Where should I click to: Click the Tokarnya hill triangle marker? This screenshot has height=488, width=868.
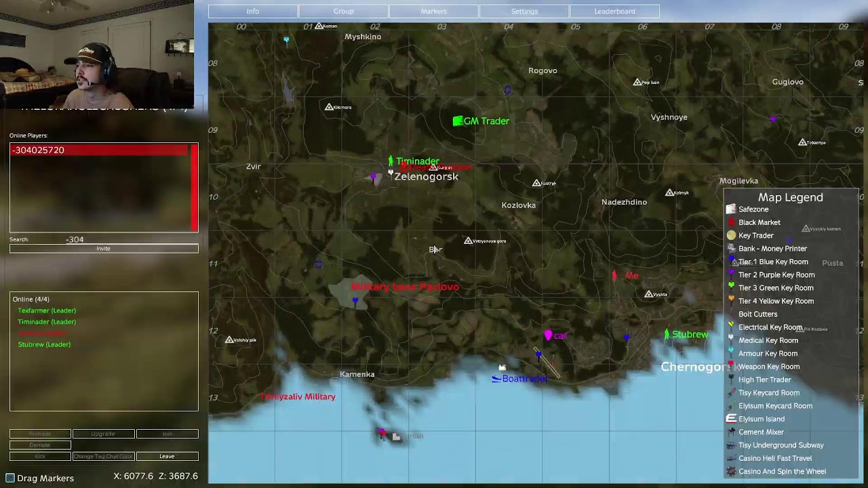coord(802,142)
